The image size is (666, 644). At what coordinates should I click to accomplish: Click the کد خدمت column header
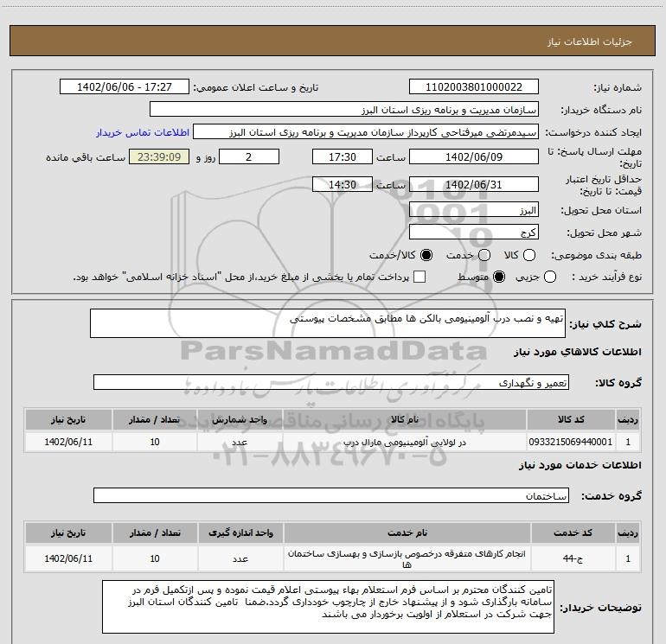pyautogui.click(x=573, y=532)
